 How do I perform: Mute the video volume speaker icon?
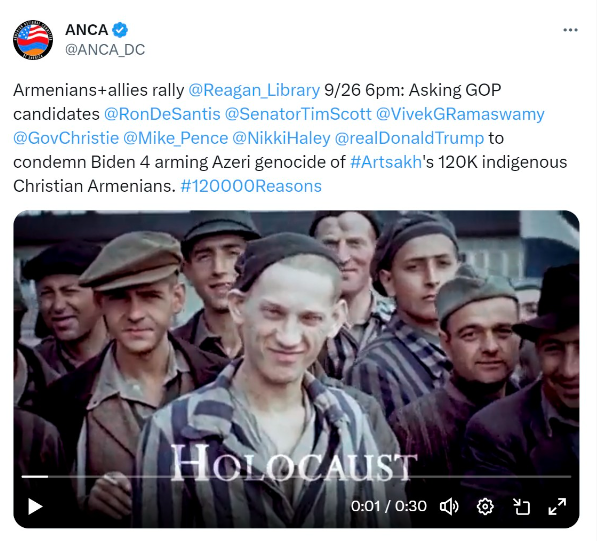click(x=449, y=506)
